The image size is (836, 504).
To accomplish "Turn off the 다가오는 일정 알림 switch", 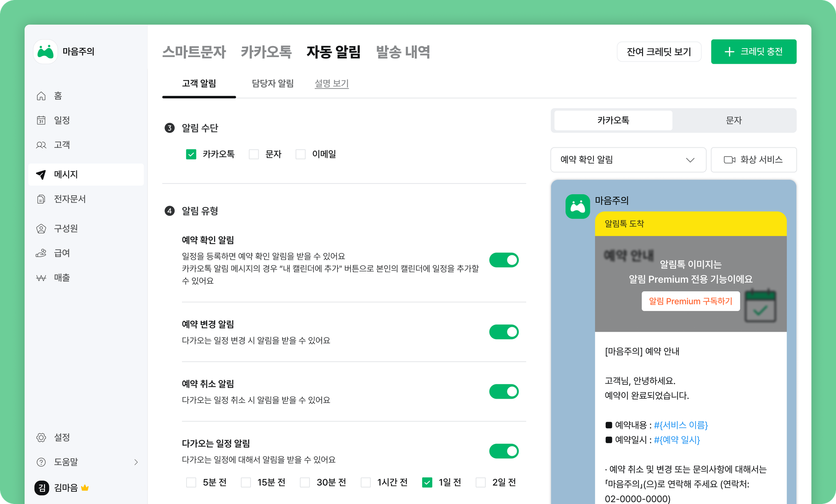I will (504, 451).
